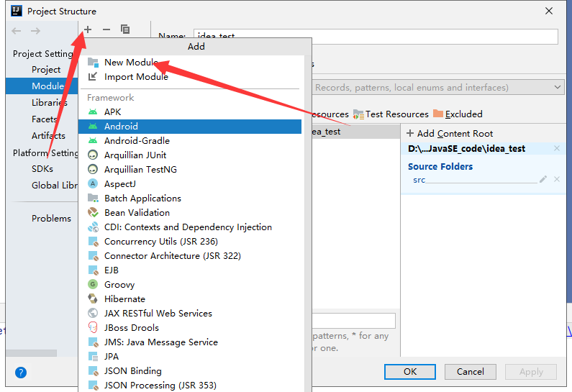Click the OK button
The height and width of the screenshot is (392, 572).
(x=410, y=372)
